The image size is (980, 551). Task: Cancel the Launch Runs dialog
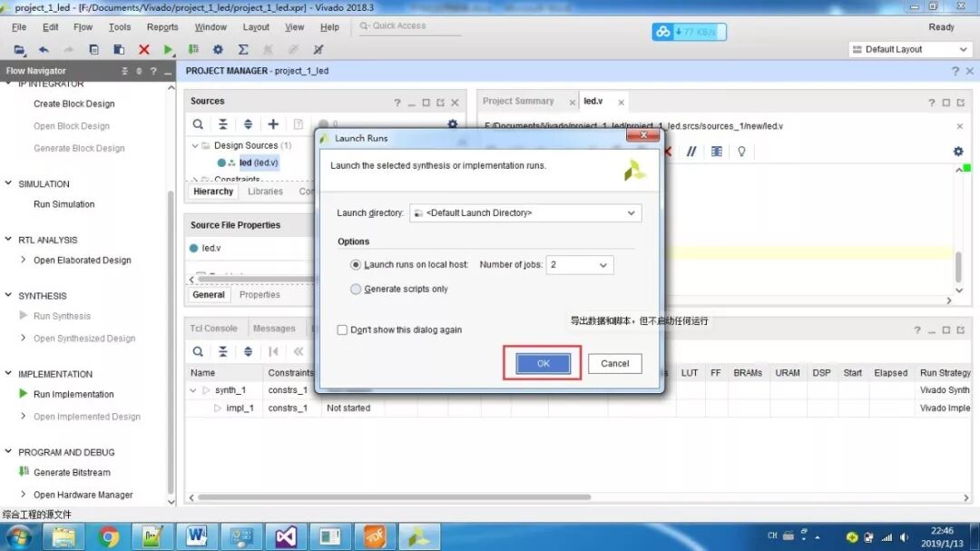[x=615, y=363]
